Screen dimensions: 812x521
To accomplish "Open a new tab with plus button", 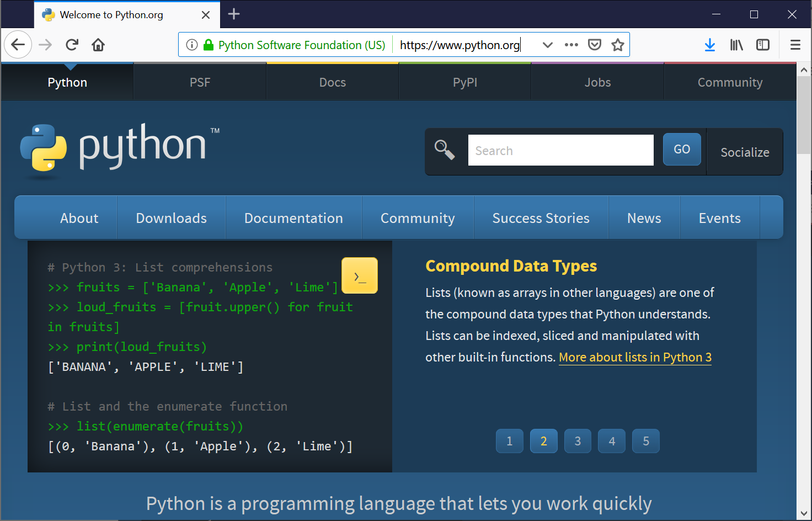I will click(x=234, y=14).
